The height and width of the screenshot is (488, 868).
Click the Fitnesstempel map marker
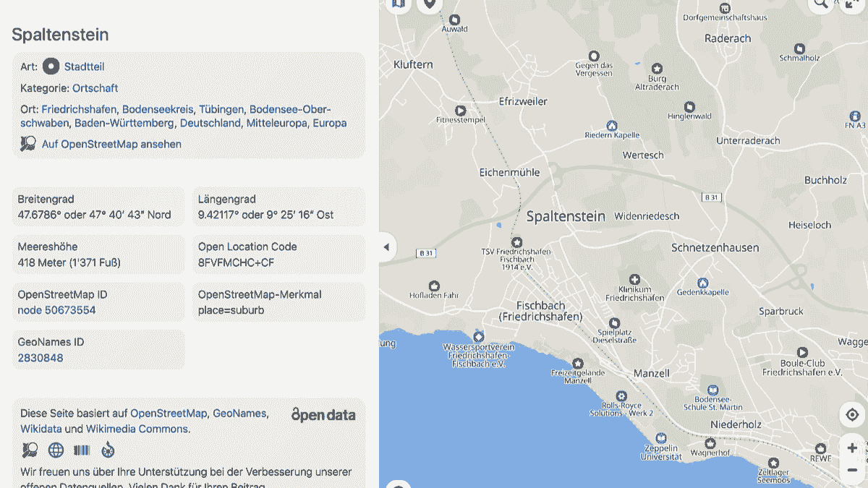(460, 111)
